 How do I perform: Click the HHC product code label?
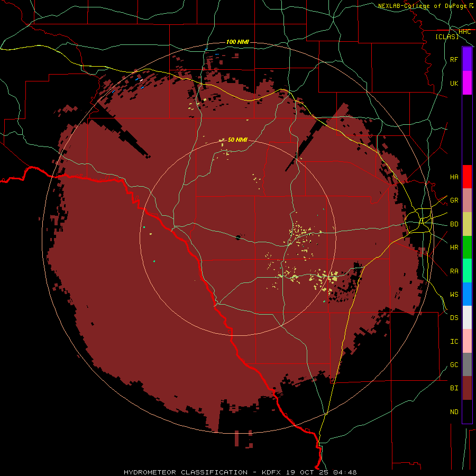pyautogui.click(x=464, y=32)
